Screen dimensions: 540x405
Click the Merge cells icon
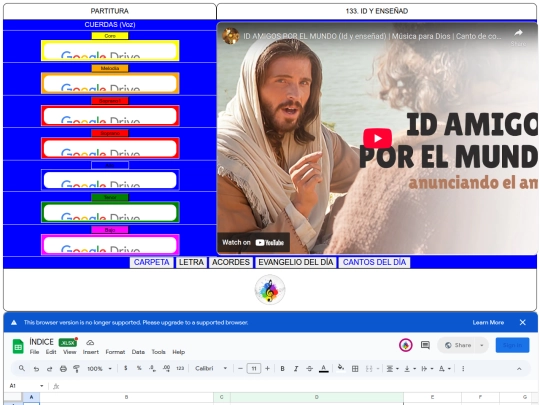coord(369,368)
